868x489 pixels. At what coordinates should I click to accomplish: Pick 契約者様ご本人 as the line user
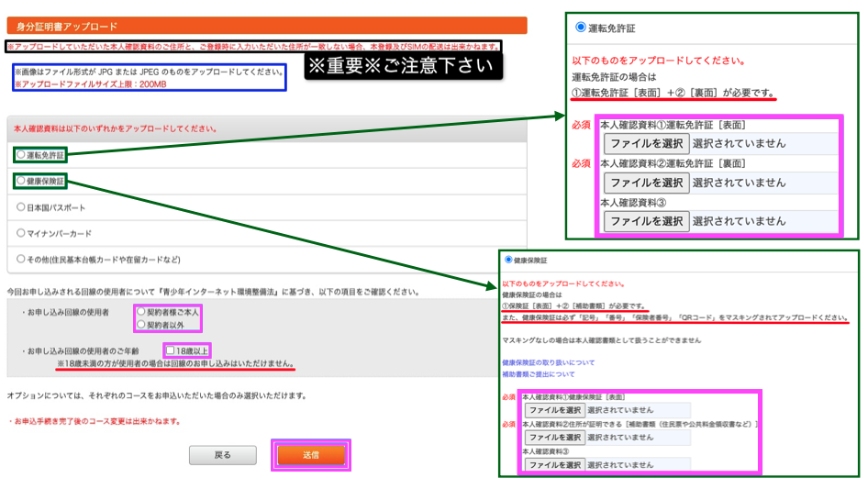[141, 312]
